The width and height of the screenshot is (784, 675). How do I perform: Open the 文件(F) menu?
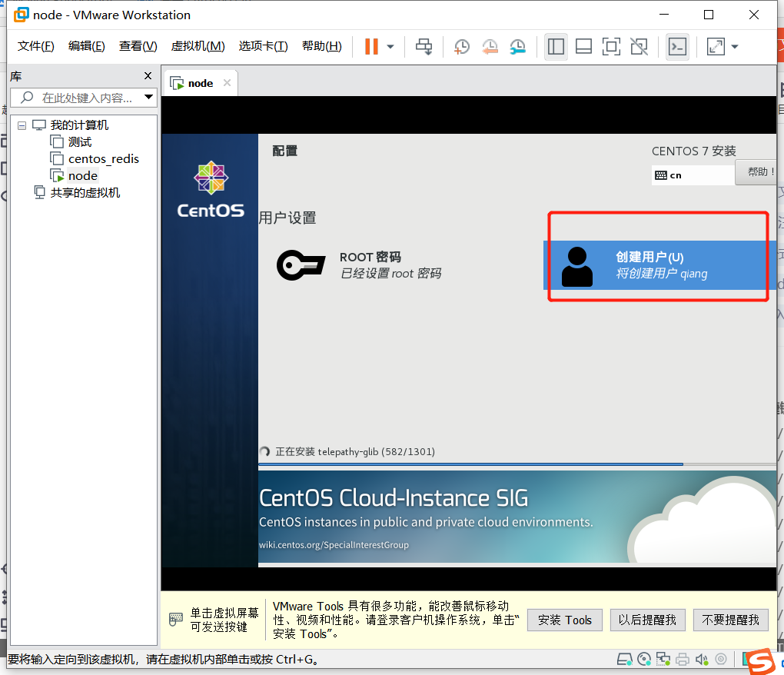point(36,46)
